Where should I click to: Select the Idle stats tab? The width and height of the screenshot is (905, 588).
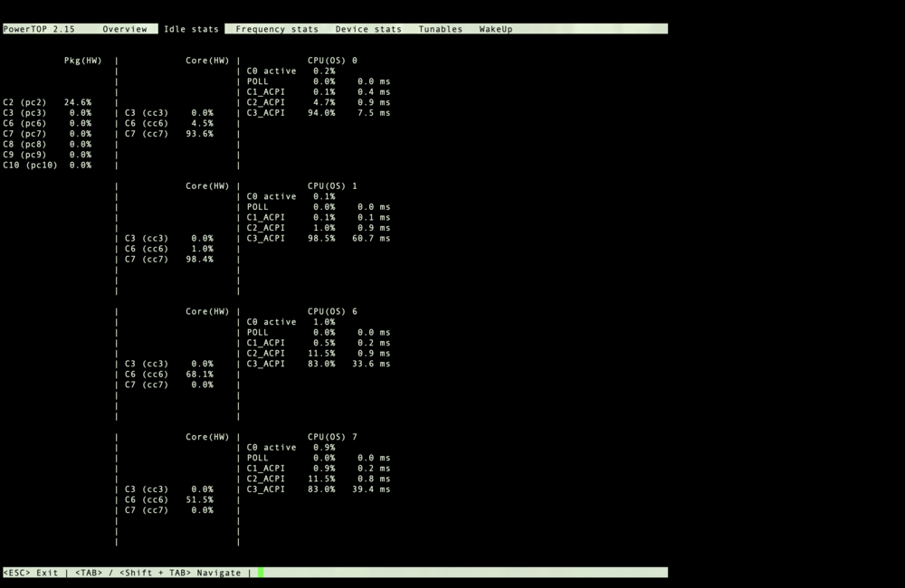[x=191, y=29]
